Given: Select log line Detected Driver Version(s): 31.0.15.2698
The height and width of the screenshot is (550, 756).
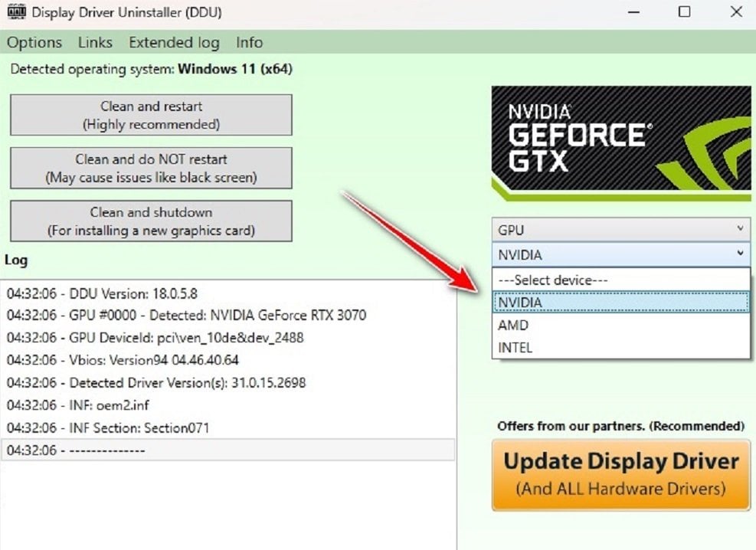Looking at the screenshot, I should [227, 383].
